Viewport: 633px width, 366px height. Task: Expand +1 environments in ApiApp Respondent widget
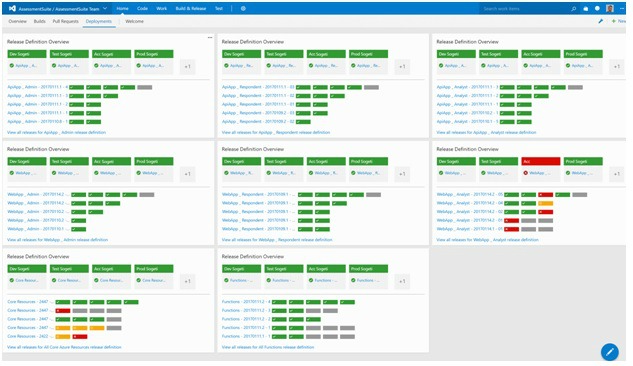point(402,67)
